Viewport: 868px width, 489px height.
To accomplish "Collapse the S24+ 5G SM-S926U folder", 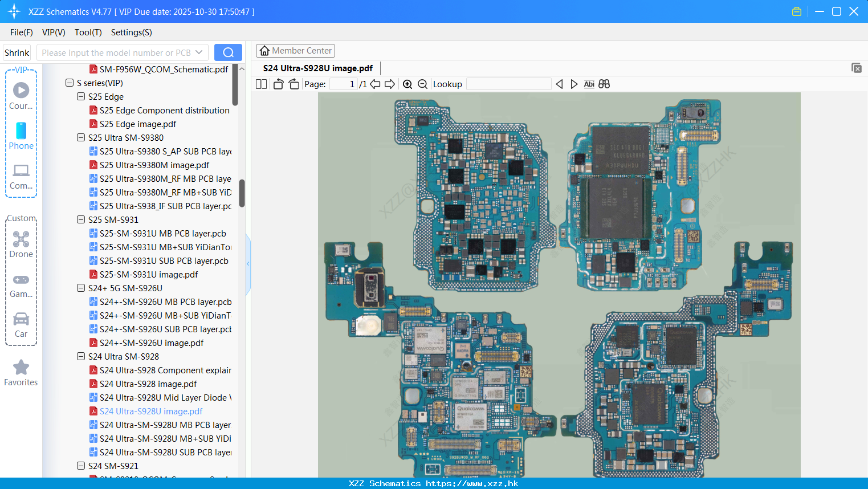I will (x=81, y=288).
